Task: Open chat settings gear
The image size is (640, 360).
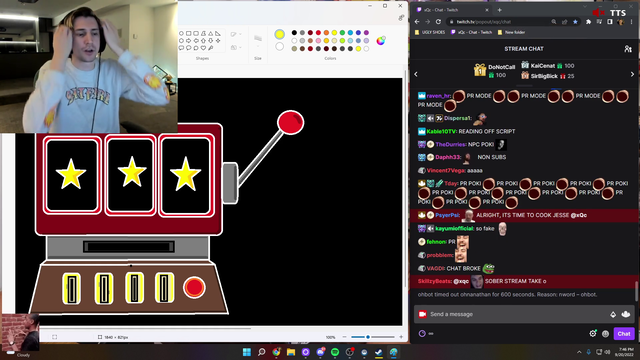Action: pyautogui.click(x=593, y=333)
